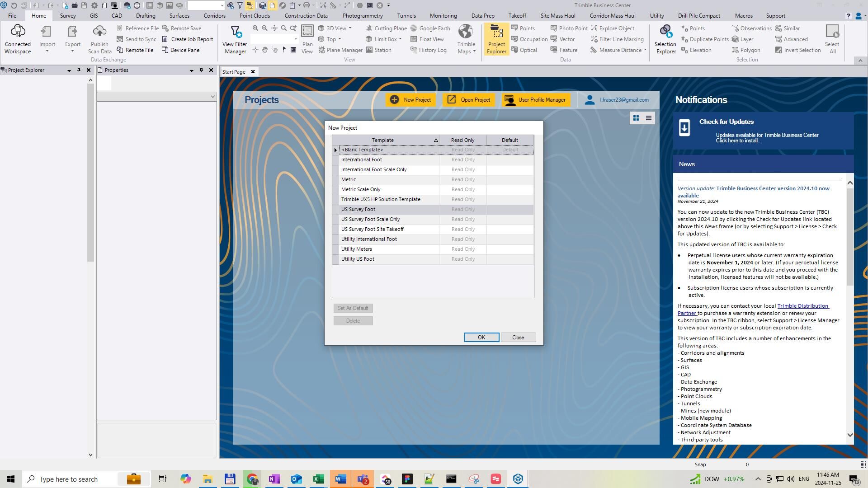The image size is (868, 488).
Task: Click the Trimble Maps globe icon
Action: pos(466,32)
